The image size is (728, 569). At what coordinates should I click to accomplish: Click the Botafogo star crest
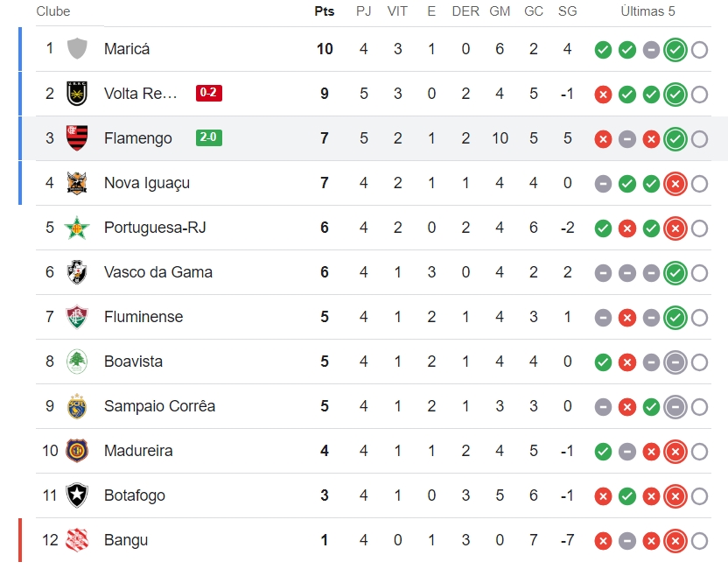77,495
